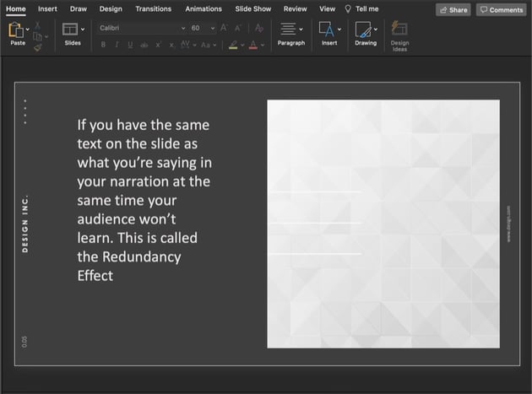Click the Insert text box icon
The image size is (532, 394).
[326, 30]
